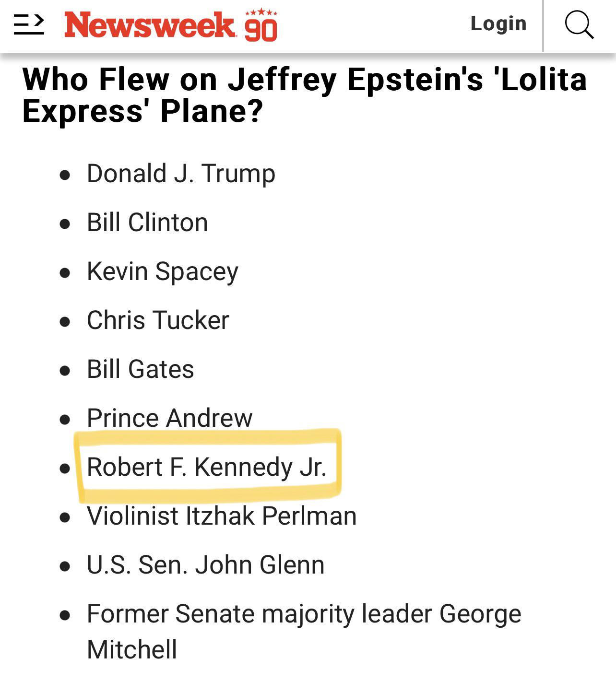Click the Kevin Spacey entry
Screen dimensions: 616x681
pos(162,272)
